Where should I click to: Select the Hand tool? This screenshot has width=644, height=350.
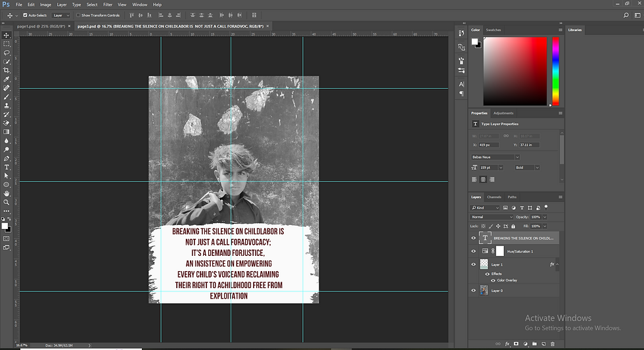[7, 194]
